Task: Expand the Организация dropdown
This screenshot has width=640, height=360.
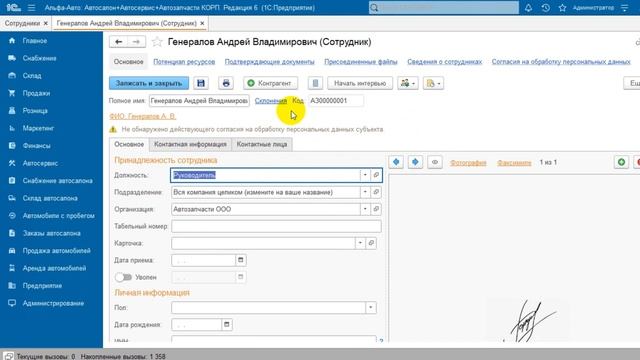Action: click(x=365, y=209)
